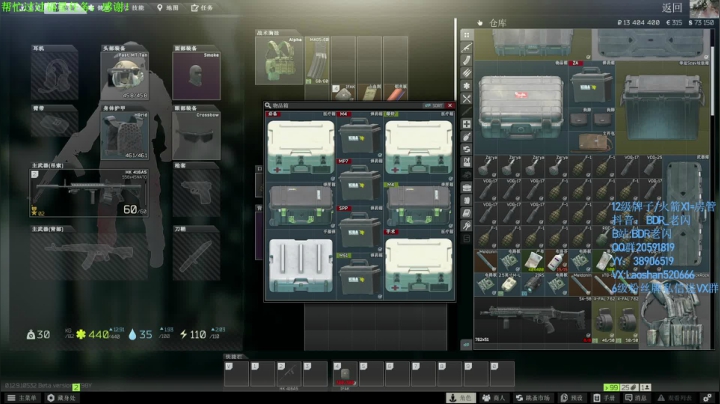Screen dimensions: 720x404
Task: Filter stash by weapons rifle icon
Action: (467, 47)
